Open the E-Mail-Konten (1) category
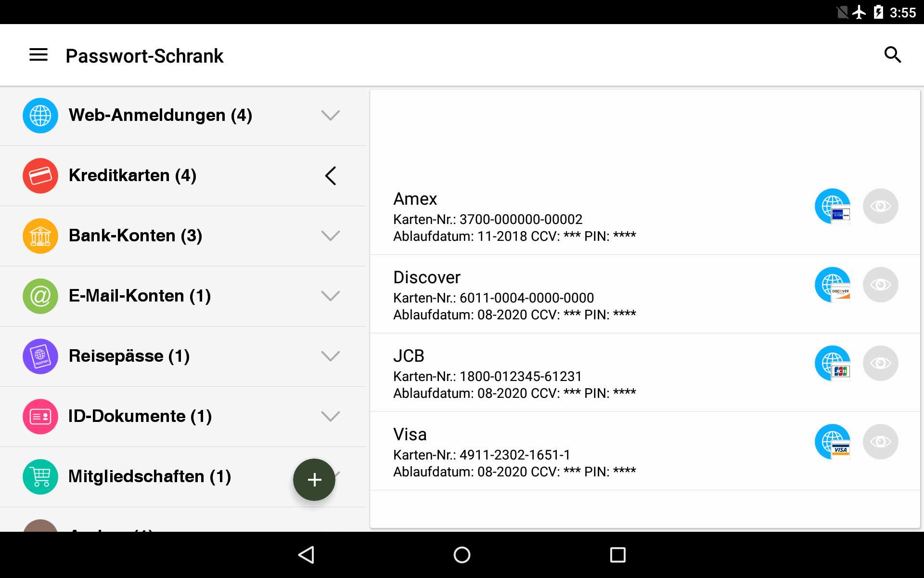Viewport: 924px width, 578px height. (x=183, y=296)
